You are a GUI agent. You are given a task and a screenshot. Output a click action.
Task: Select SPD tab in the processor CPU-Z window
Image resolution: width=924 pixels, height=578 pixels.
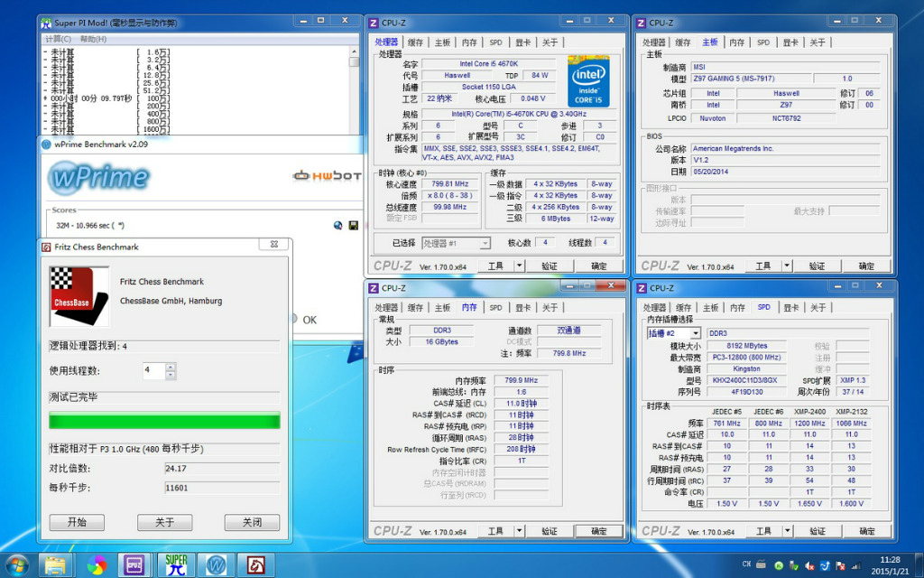(x=496, y=42)
